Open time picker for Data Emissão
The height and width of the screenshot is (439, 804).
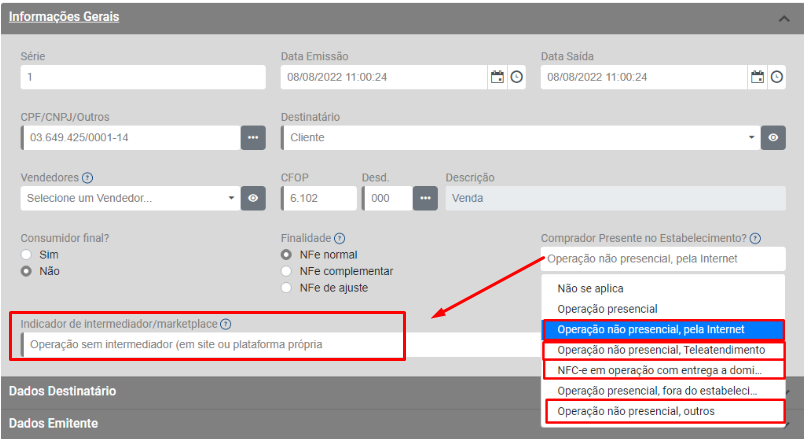coord(517,77)
